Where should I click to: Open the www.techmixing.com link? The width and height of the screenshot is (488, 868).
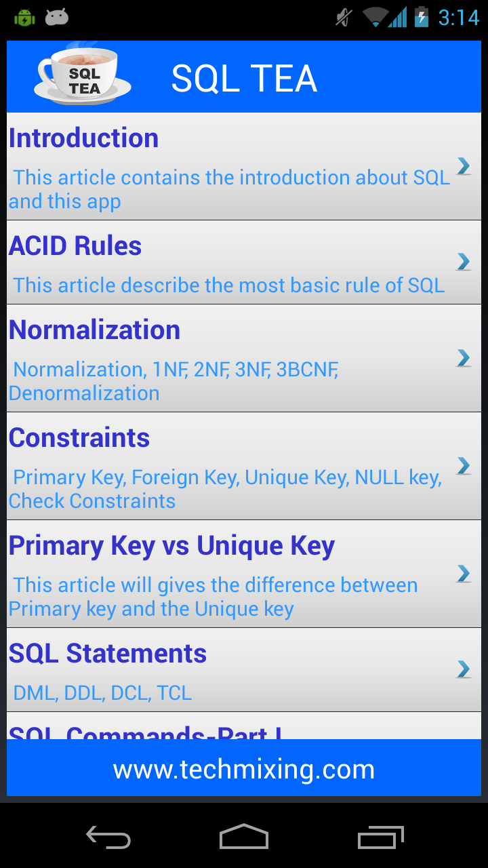point(244,769)
